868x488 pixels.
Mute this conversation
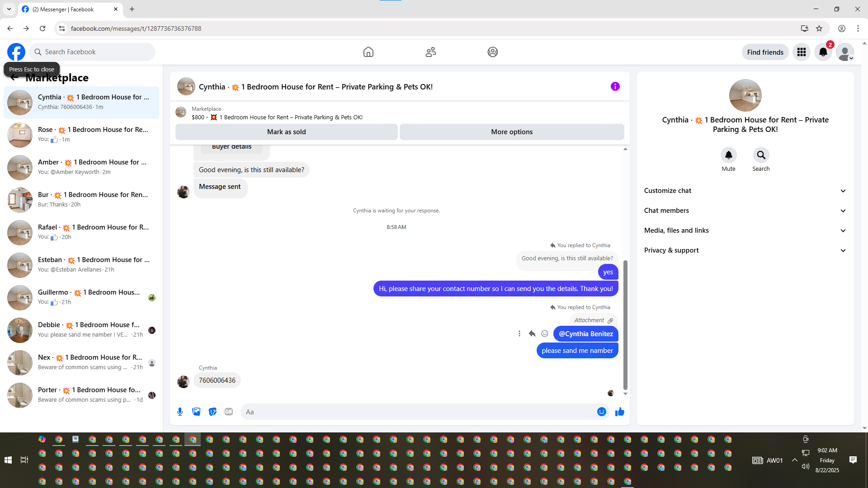(728, 155)
